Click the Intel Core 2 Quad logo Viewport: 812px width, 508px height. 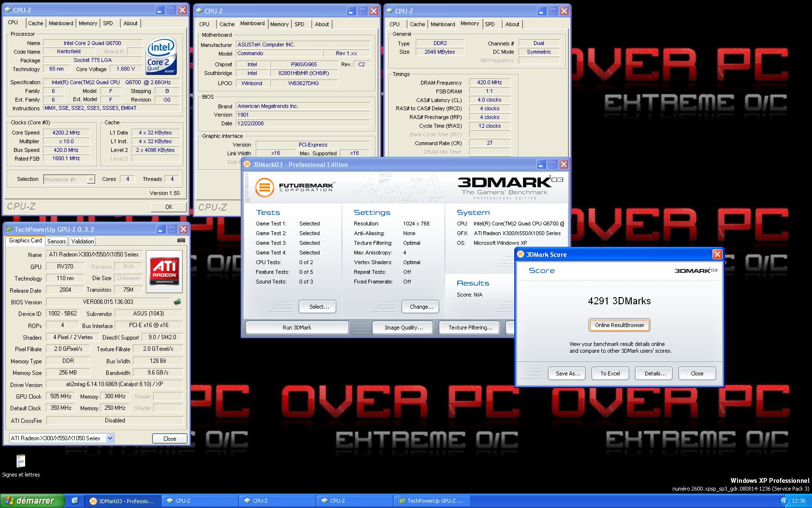pyautogui.click(x=161, y=57)
